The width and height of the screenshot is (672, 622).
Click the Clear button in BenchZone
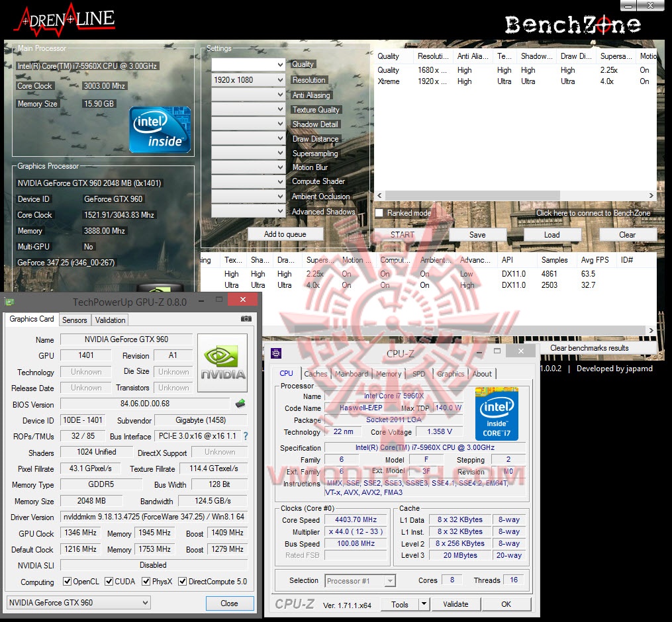628,235
